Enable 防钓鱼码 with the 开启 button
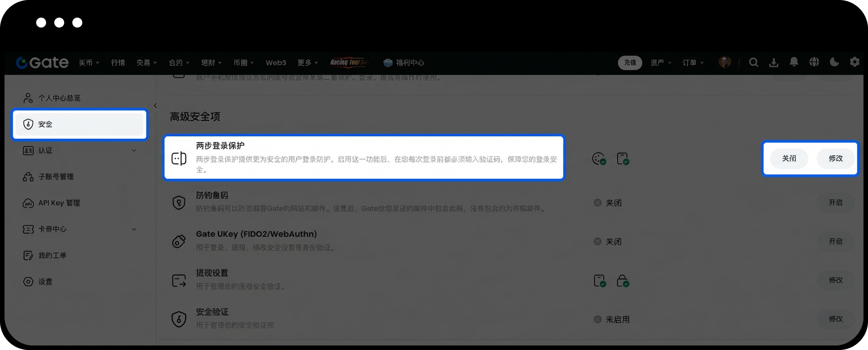The width and height of the screenshot is (868, 350). click(835, 203)
